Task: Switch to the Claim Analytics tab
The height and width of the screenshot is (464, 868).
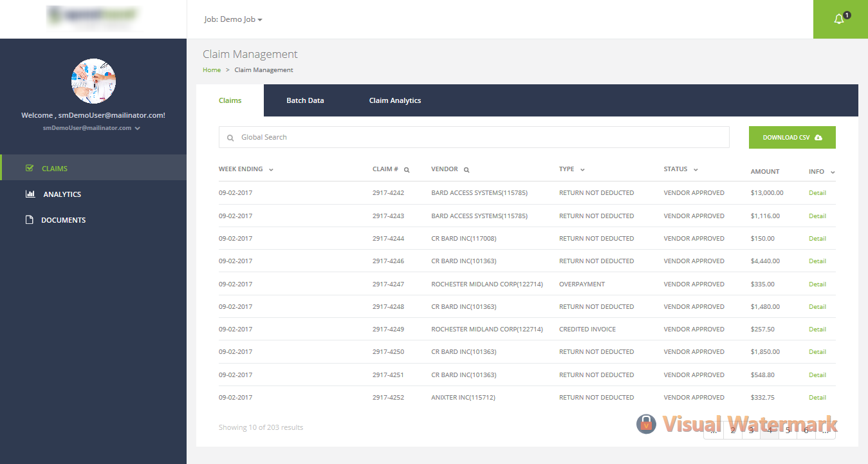Action: tap(395, 100)
